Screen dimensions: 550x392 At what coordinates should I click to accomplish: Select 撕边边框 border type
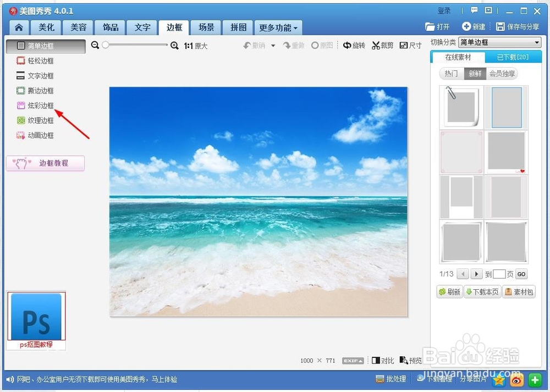[x=35, y=91]
